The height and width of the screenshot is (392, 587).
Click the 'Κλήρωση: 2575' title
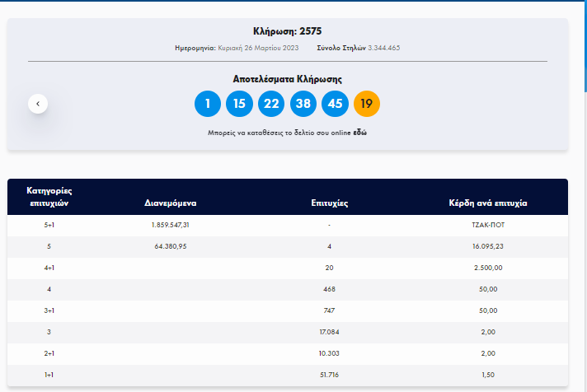[x=287, y=30]
